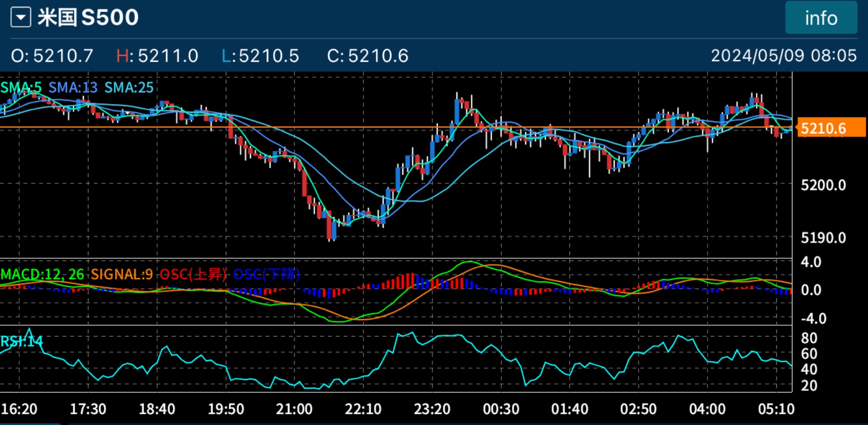Toggle the SMA:25 indicator label

(129, 88)
